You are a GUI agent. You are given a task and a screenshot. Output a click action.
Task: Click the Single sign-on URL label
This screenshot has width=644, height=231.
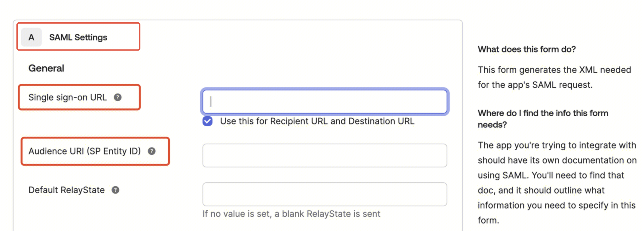pyautogui.click(x=67, y=97)
